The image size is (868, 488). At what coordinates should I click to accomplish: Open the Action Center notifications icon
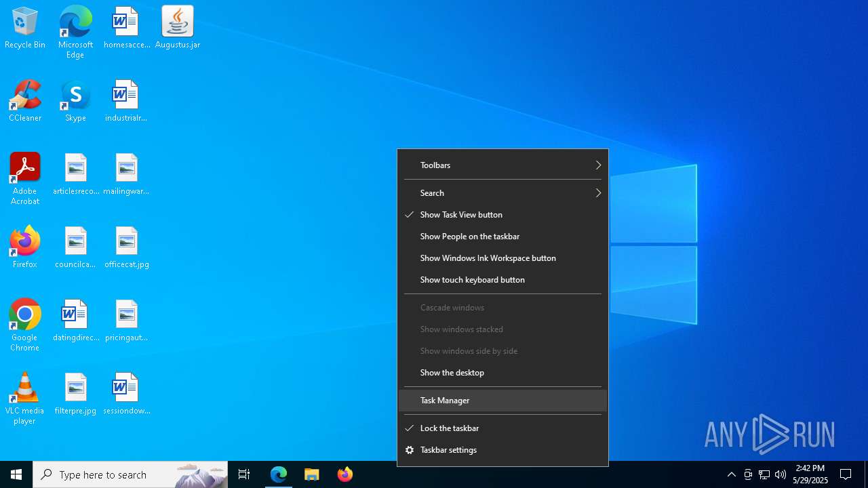(846, 474)
